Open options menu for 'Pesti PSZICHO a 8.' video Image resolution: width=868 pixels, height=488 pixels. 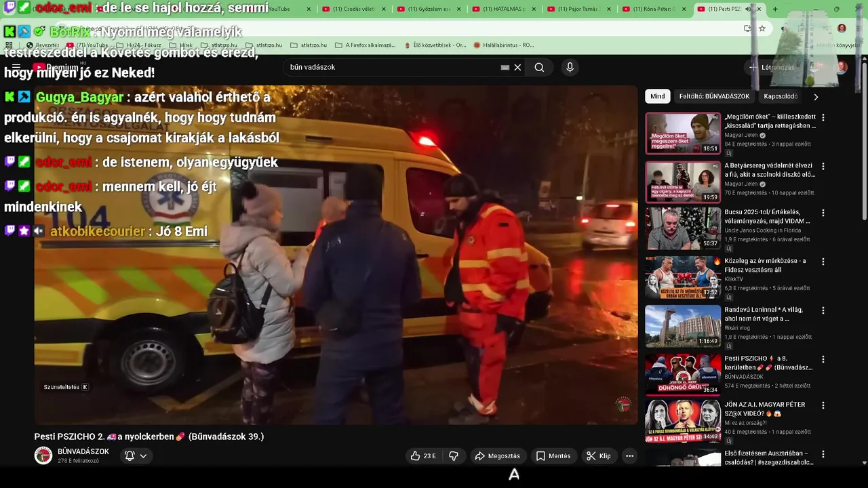pyautogui.click(x=823, y=359)
